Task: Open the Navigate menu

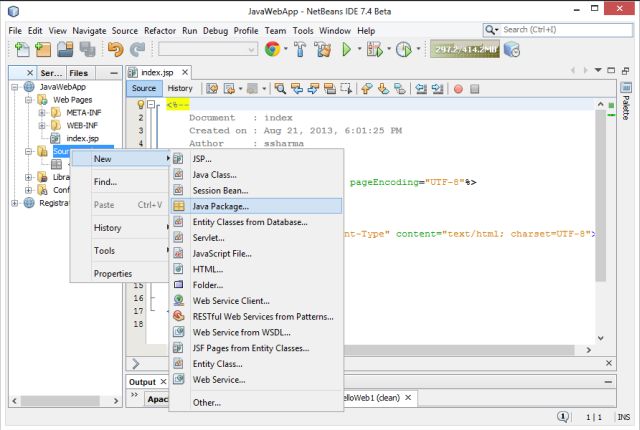Action: (89, 31)
